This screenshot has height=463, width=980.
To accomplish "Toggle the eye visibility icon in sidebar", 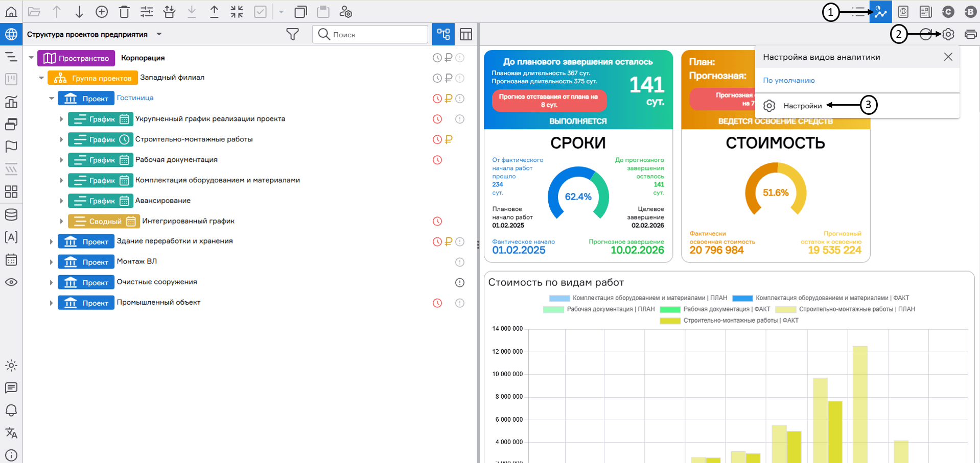I will (11, 282).
